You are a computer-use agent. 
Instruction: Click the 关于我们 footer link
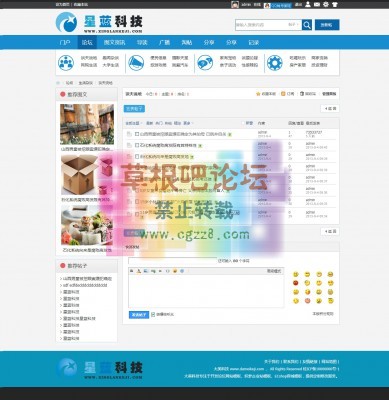click(272, 361)
